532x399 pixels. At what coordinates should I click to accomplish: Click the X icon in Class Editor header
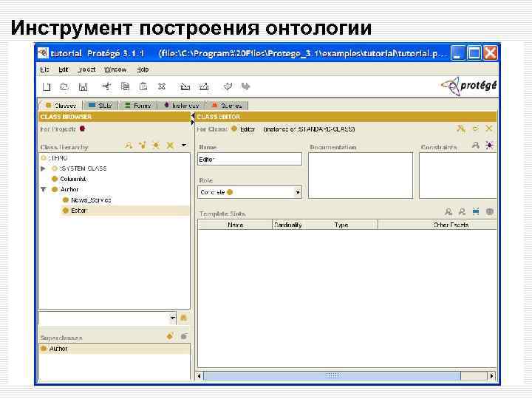point(489,129)
